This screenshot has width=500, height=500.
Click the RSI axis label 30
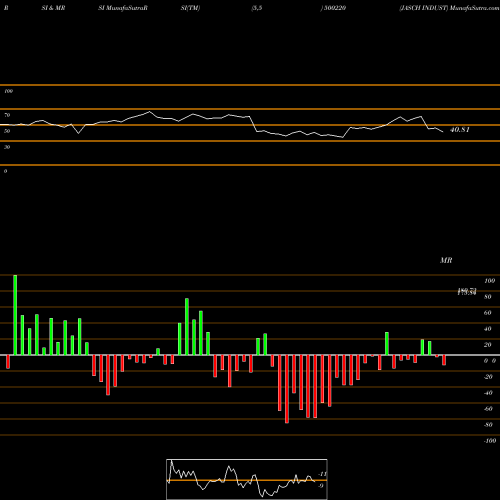click(x=7, y=147)
